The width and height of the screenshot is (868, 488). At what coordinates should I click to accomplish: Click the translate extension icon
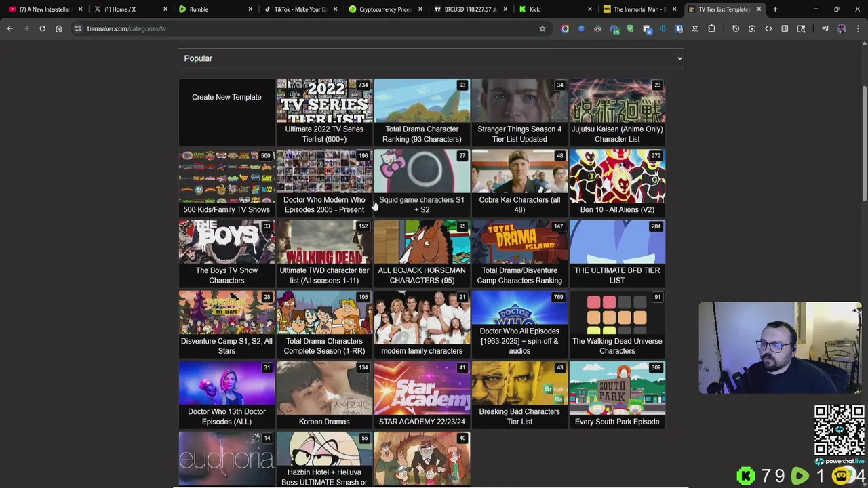pos(695,28)
